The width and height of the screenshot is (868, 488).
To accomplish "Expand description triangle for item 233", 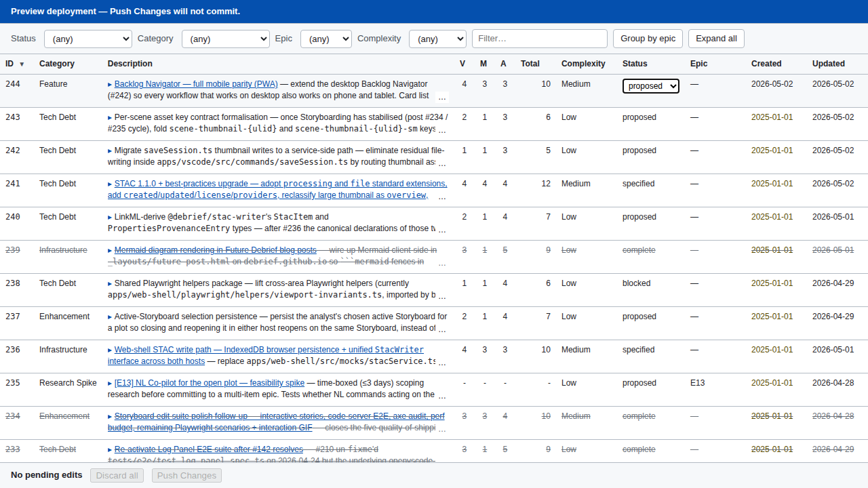I will click(x=110, y=450).
